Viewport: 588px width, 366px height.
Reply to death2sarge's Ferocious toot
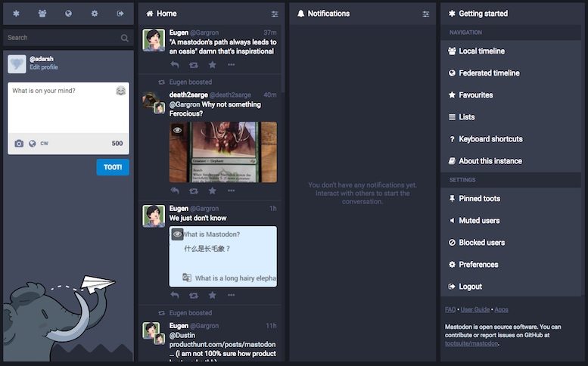175,191
